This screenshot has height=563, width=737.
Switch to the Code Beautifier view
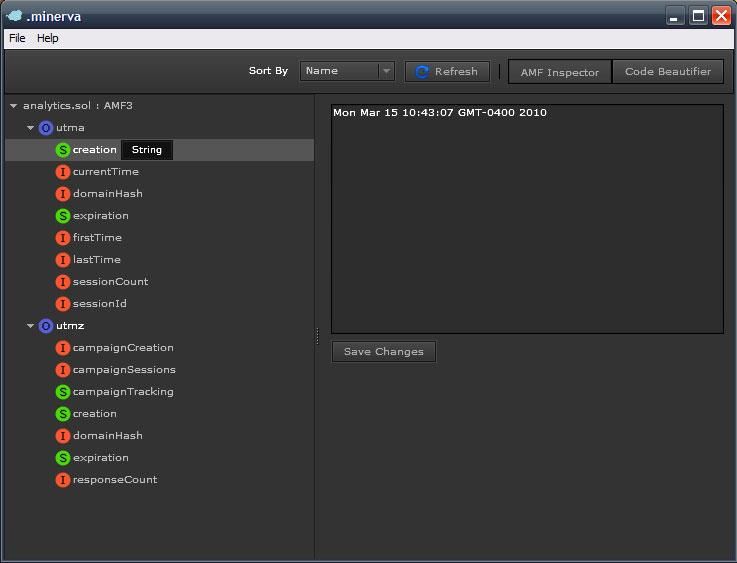pyautogui.click(x=667, y=72)
